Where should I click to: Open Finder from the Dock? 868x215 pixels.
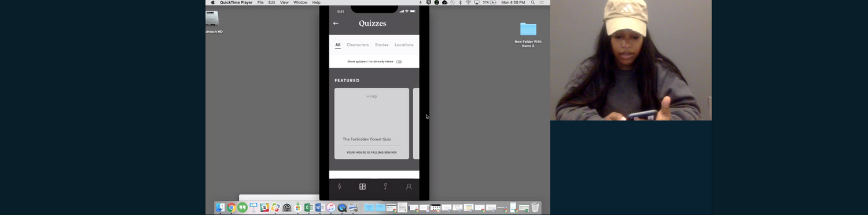220,207
